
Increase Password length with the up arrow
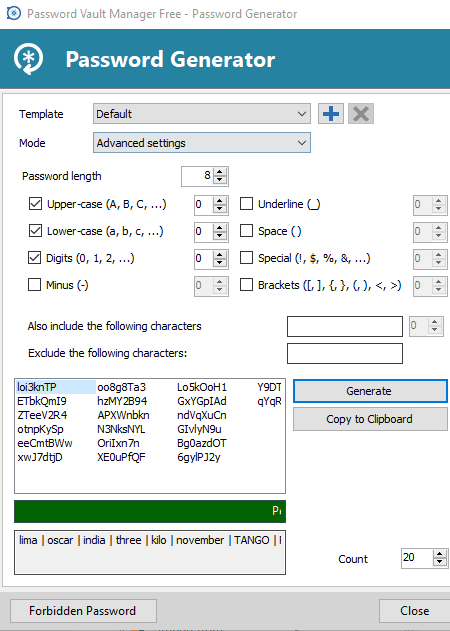(x=220, y=172)
